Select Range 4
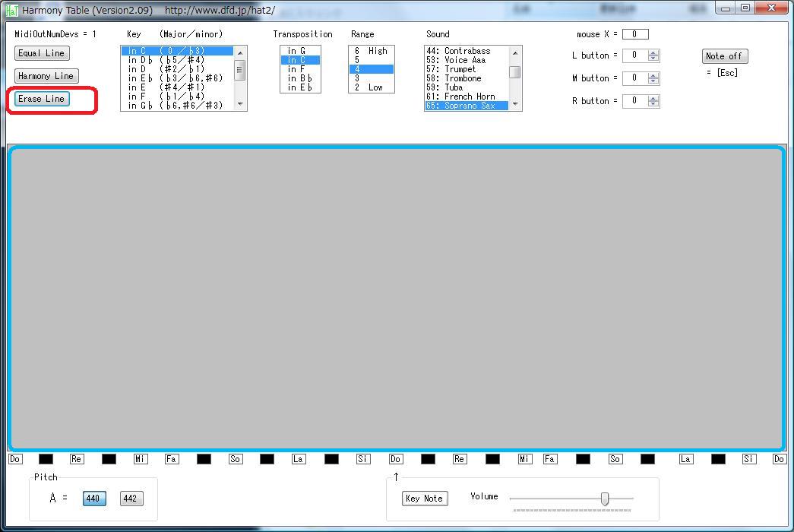 coord(372,69)
